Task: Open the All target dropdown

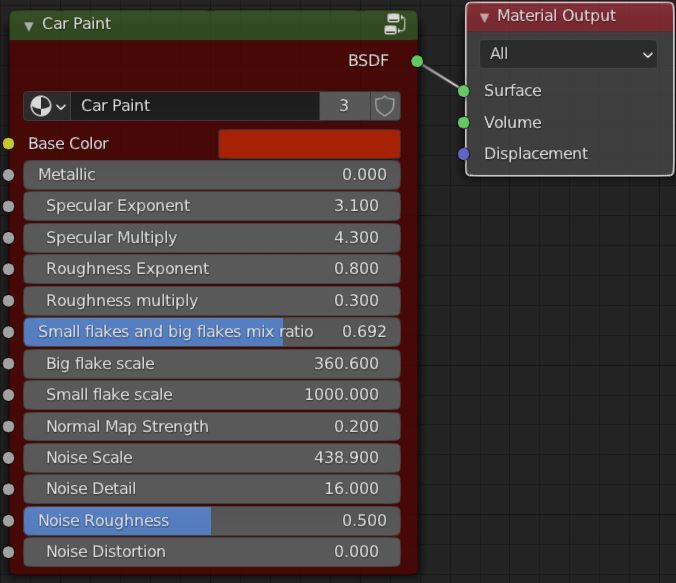Action: pyautogui.click(x=568, y=54)
